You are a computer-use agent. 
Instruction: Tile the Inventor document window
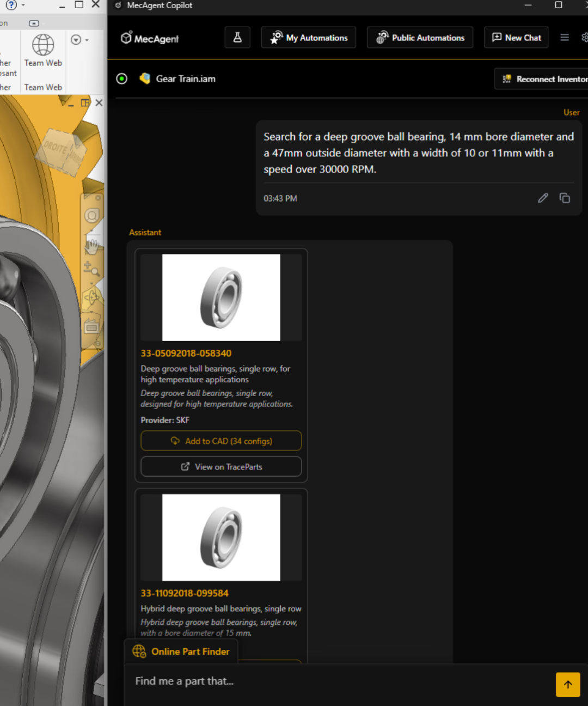(85, 102)
